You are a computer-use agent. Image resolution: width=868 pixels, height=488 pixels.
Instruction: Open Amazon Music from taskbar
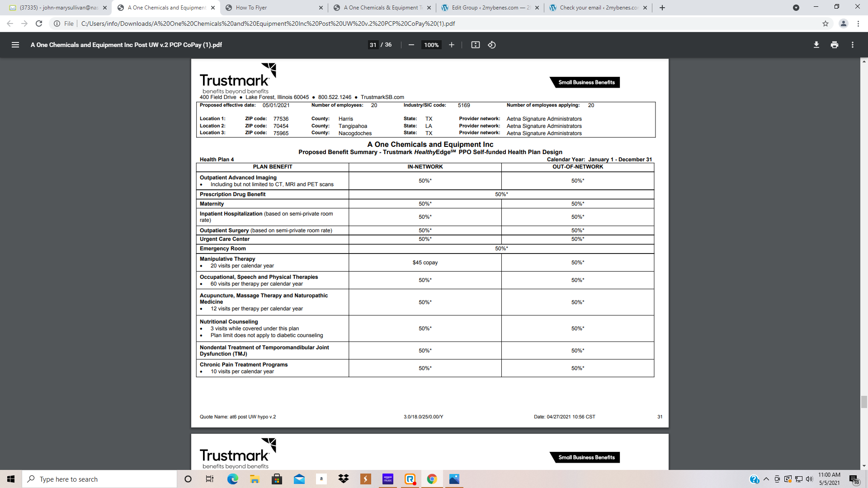(388, 479)
